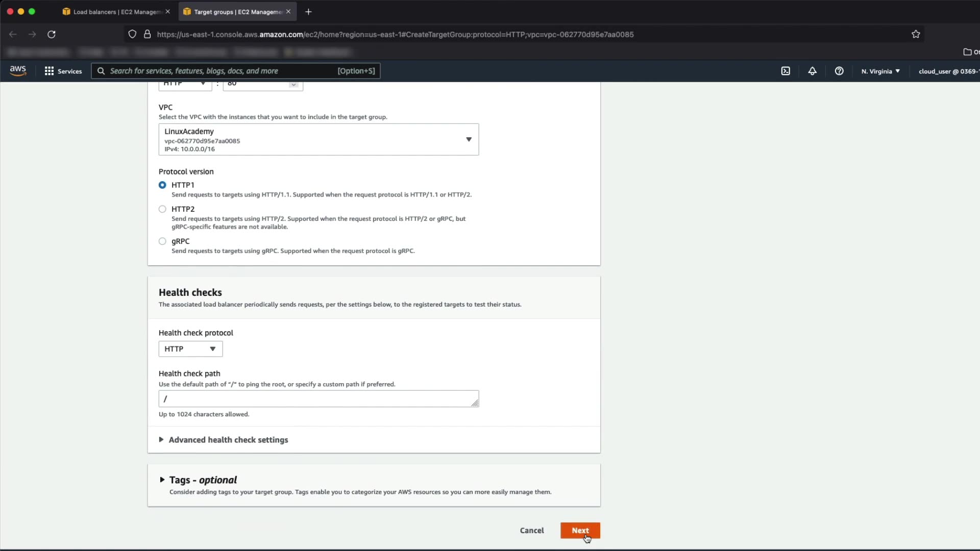
Task: Open AWS CloudShell icon
Action: click(786, 71)
